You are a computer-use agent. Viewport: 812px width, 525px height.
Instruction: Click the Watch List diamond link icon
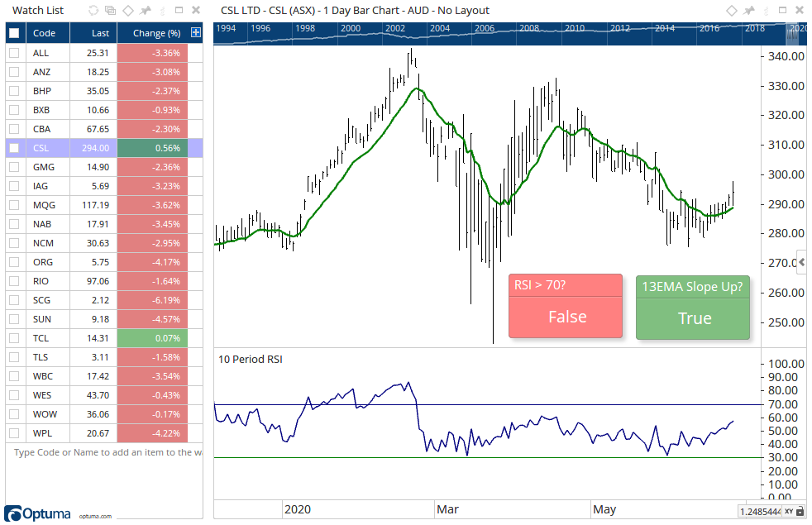click(128, 11)
